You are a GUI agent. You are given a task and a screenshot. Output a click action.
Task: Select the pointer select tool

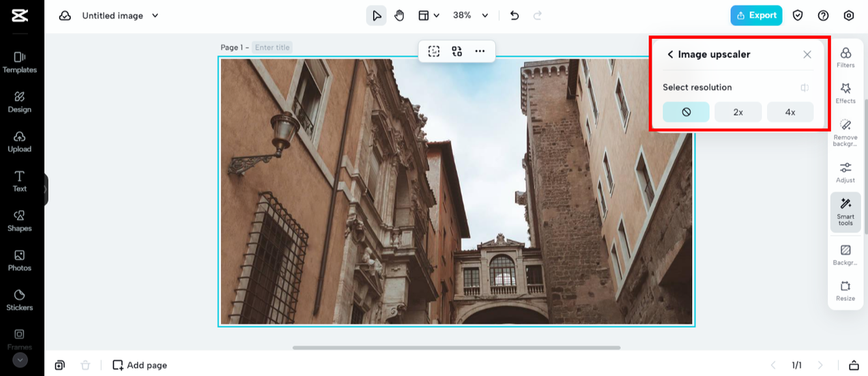coord(377,15)
